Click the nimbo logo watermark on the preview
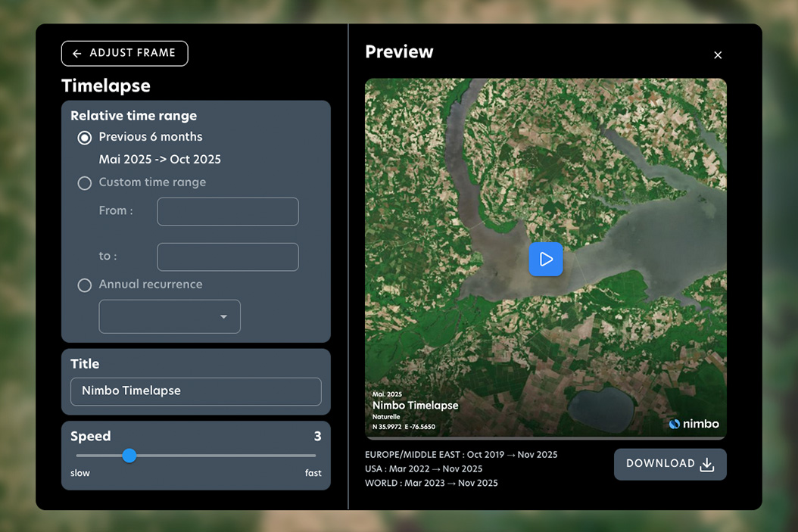The height and width of the screenshot is (532, 798). pos(693,424)
